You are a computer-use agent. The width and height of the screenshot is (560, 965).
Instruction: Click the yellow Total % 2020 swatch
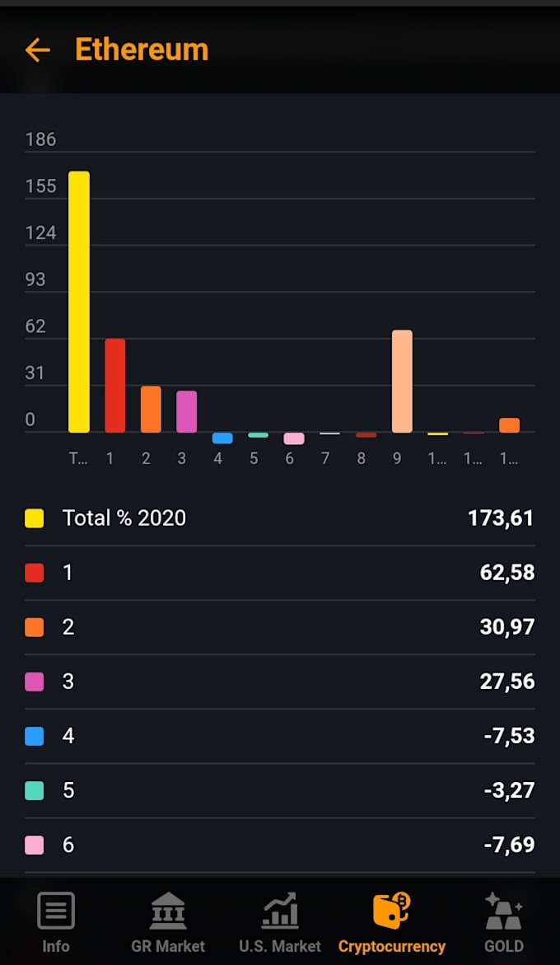point(35,518)
